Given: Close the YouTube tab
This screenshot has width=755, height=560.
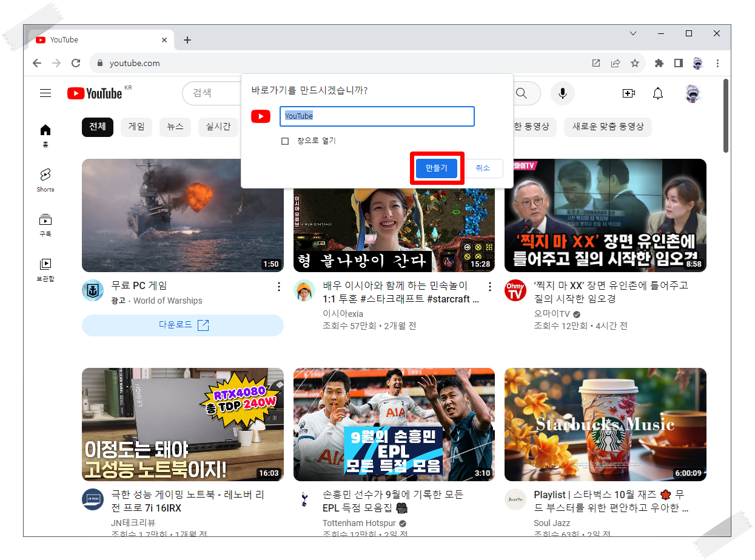Looking at the screenshot, I should [164, 40].
